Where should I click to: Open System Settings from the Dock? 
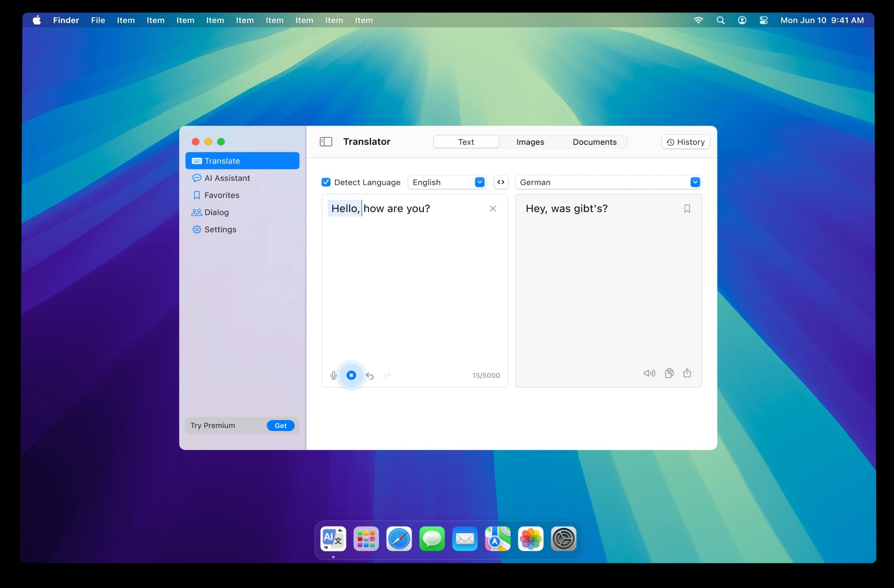pos(563,539)
